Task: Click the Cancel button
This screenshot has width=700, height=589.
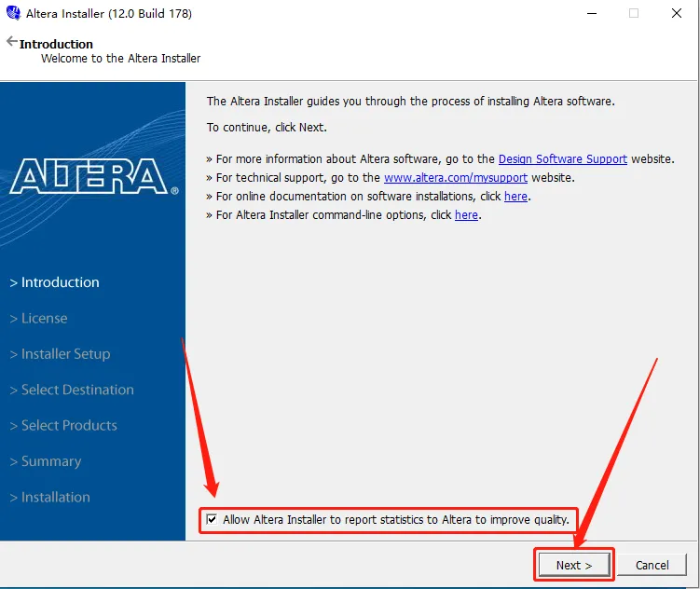Action: (652, 565)
